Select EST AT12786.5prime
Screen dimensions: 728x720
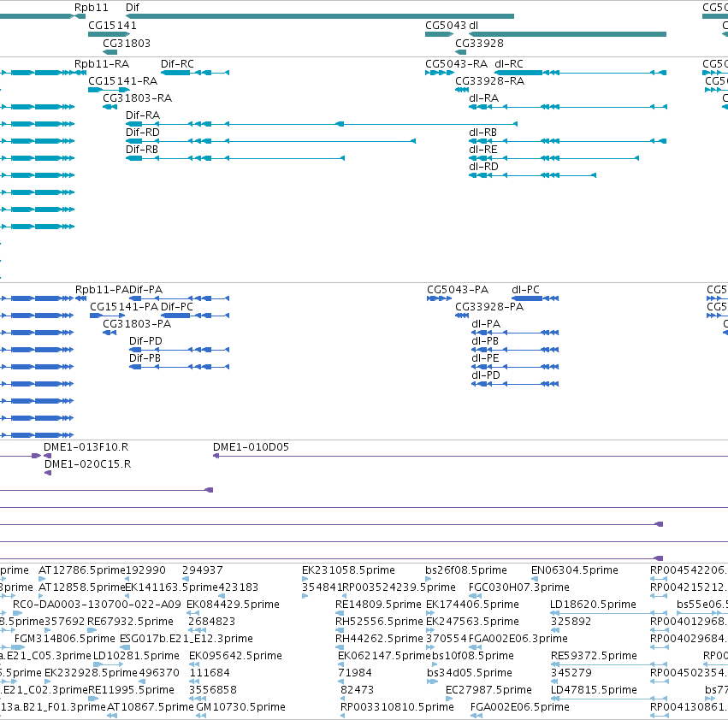pos(82,570)
